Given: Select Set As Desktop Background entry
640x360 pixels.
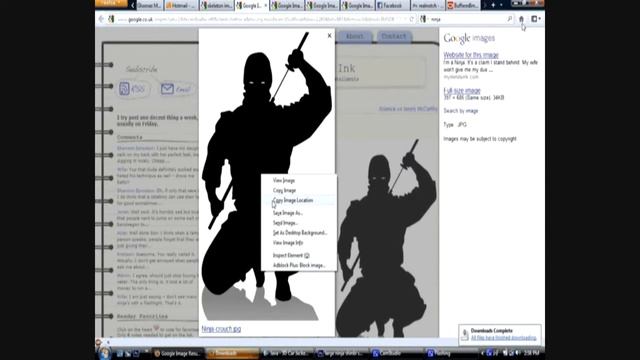Looking at the screenshot, I should coord(300,233).
